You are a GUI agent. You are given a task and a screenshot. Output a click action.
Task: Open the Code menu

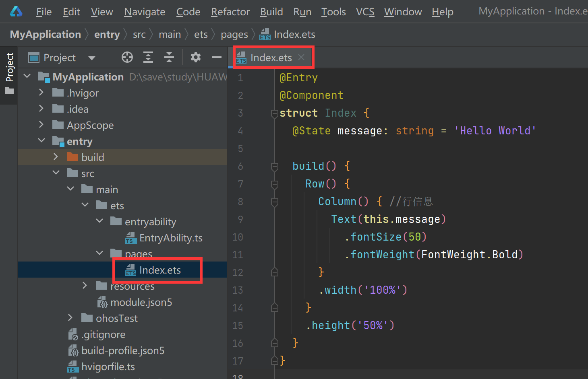pyautogui.click(x=188, y=12)
